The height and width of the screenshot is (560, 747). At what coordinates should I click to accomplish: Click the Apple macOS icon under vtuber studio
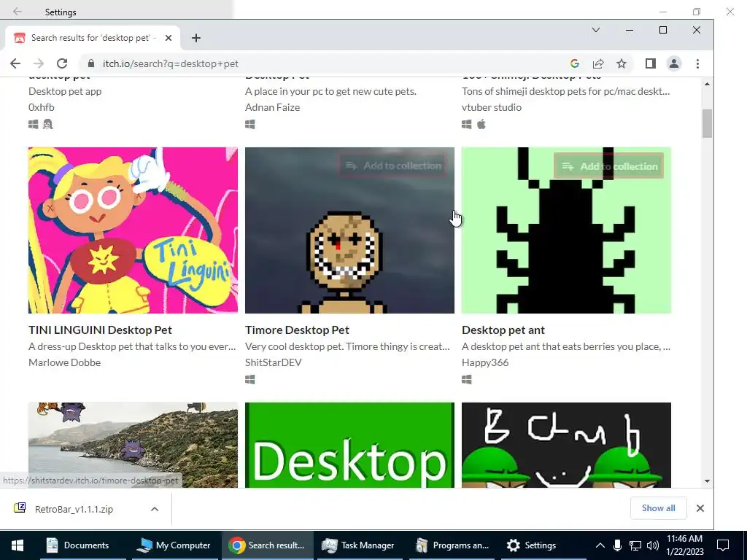click(481, 124)
